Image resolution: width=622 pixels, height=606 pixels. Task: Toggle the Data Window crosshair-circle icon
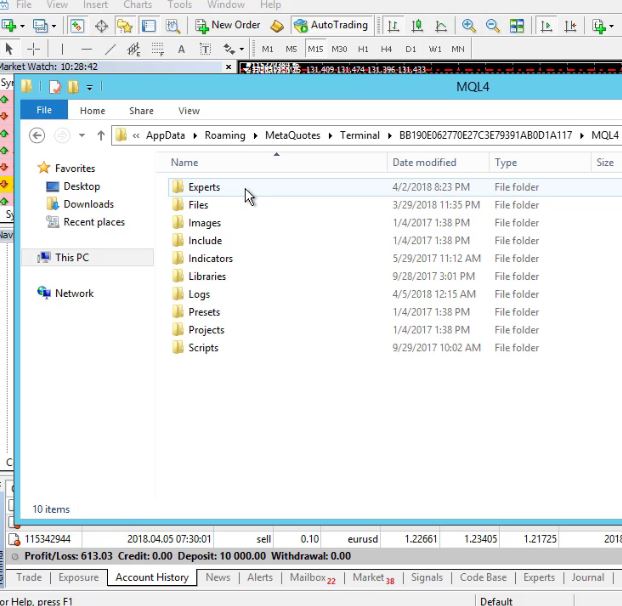click(x=102, y=26)
